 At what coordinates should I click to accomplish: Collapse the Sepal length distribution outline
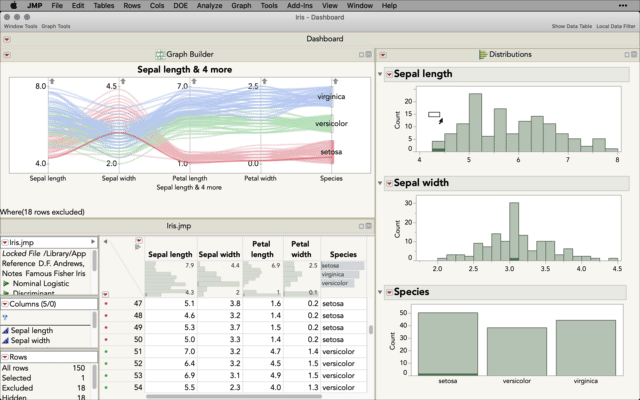[380, 74]
